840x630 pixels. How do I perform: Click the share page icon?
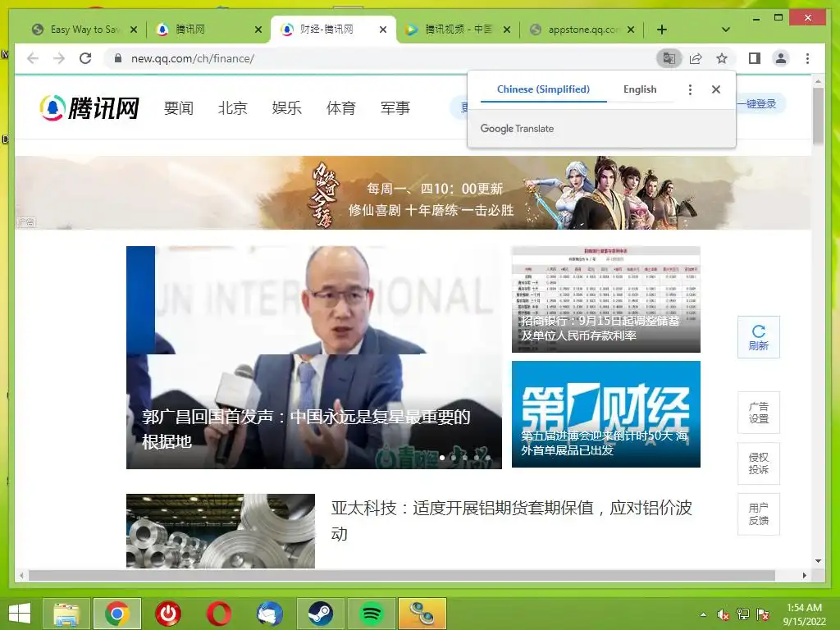tap(696, 58)
